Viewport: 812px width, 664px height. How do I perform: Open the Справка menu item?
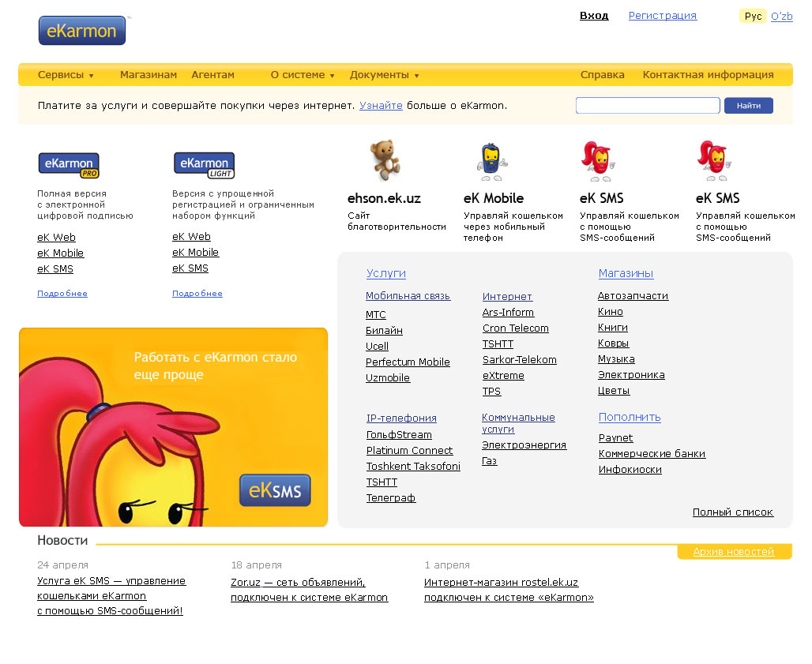[x=602, y=75]
